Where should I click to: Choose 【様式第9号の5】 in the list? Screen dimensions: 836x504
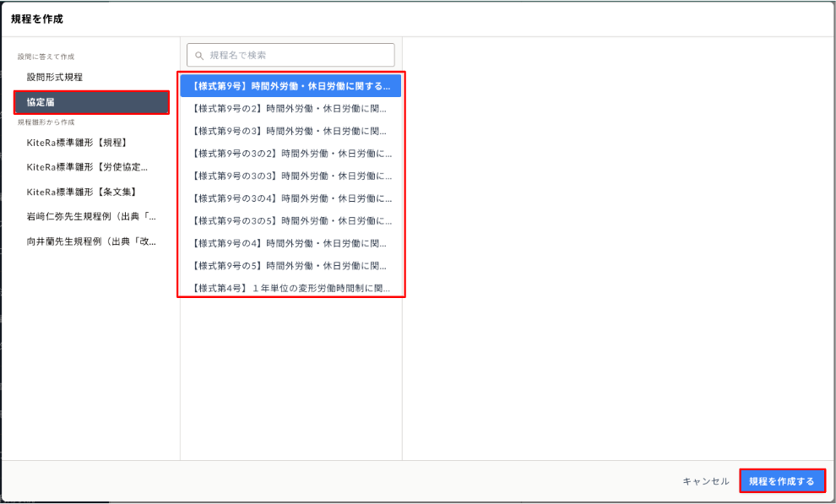point(290,265)
